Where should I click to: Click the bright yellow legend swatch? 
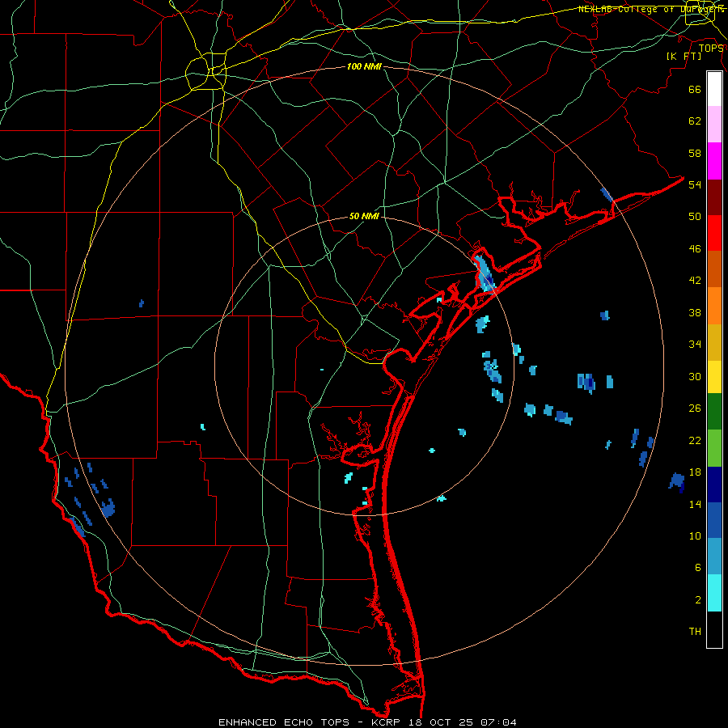tap(714, 377)
